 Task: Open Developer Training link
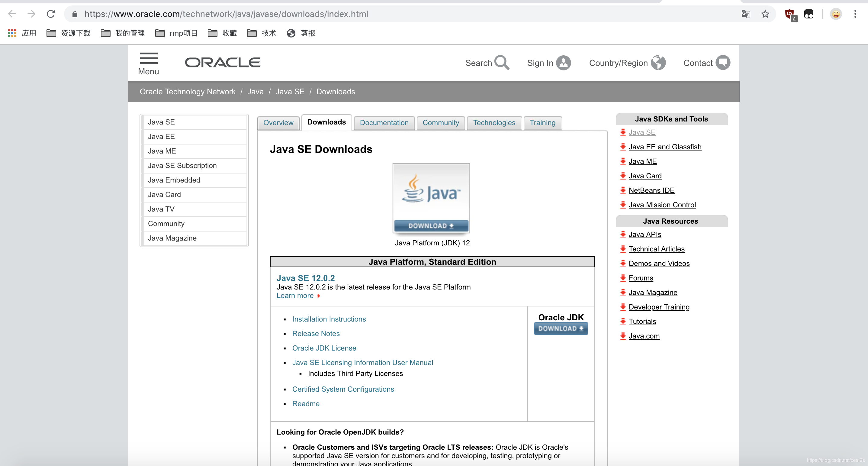(x=659, y=307)
